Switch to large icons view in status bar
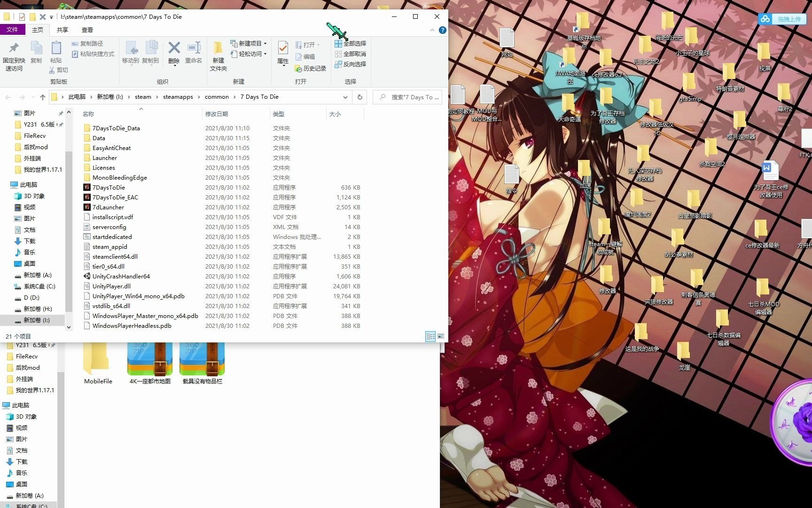This screenshot has height=508, width=812. pyautogui.click(x=440, y=336)
